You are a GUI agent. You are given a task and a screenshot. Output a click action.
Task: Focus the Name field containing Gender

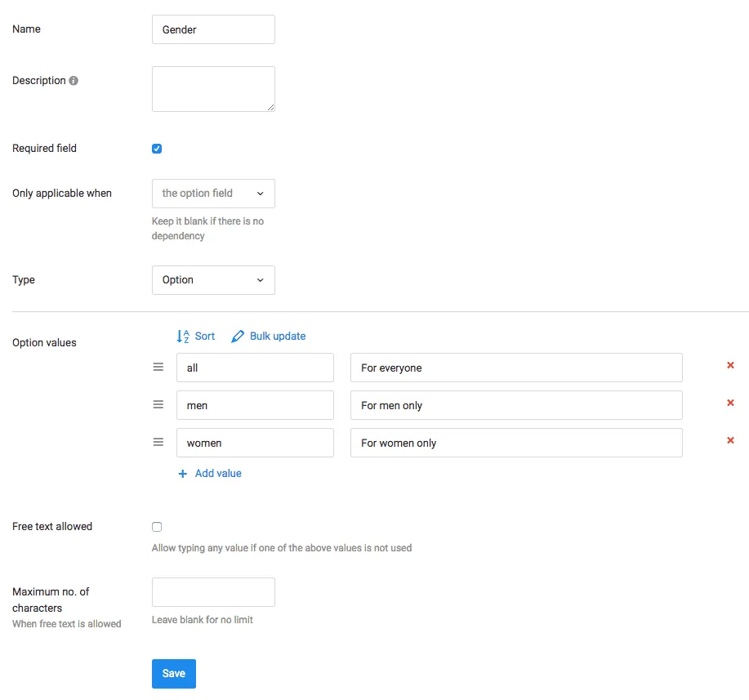click(x=213, y=29)
